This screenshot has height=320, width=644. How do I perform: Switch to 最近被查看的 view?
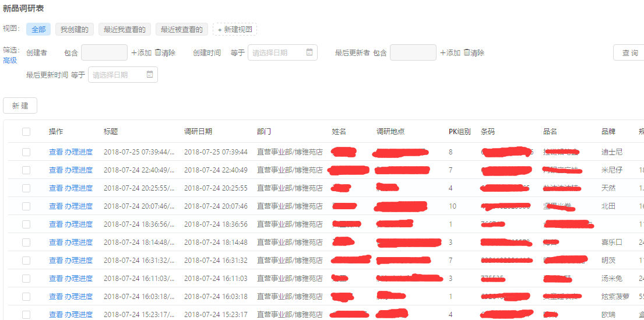[181, 29]
